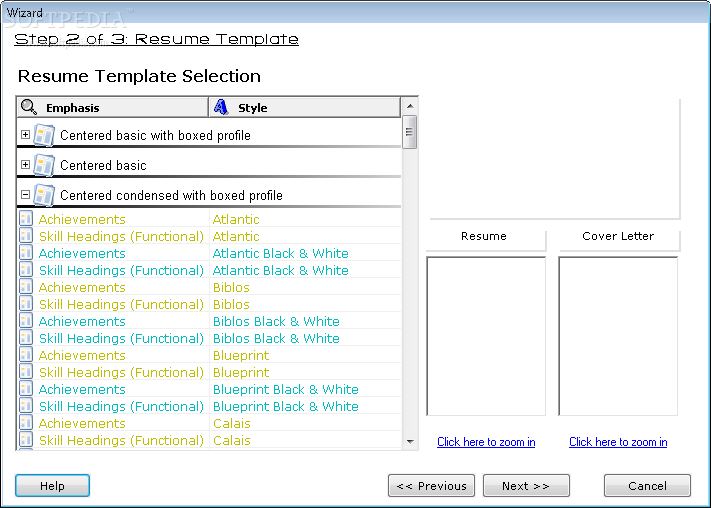Image resolution: width=711 pixels, height=508 pixels.
Task: Select icon of Achievements Atlantic row
Action: tap(26, 219)
